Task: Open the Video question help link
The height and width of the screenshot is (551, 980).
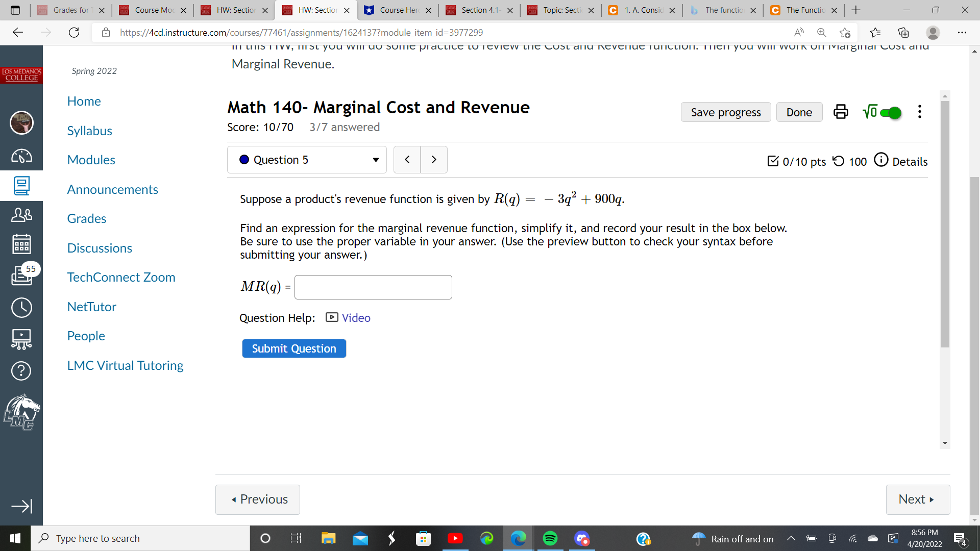Action: (x=356, y=318)
